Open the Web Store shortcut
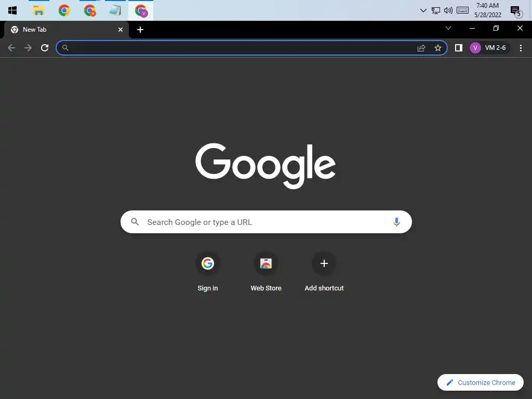This screenshot has width=532, height=399. [x=266, y=272]
